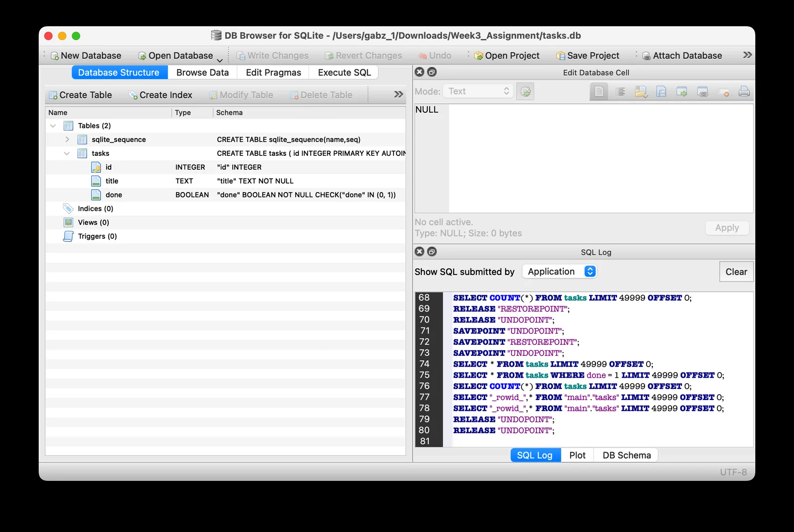Click Write Changes in toolbar
Screen dimensions: 794x532
click(272, 56)
